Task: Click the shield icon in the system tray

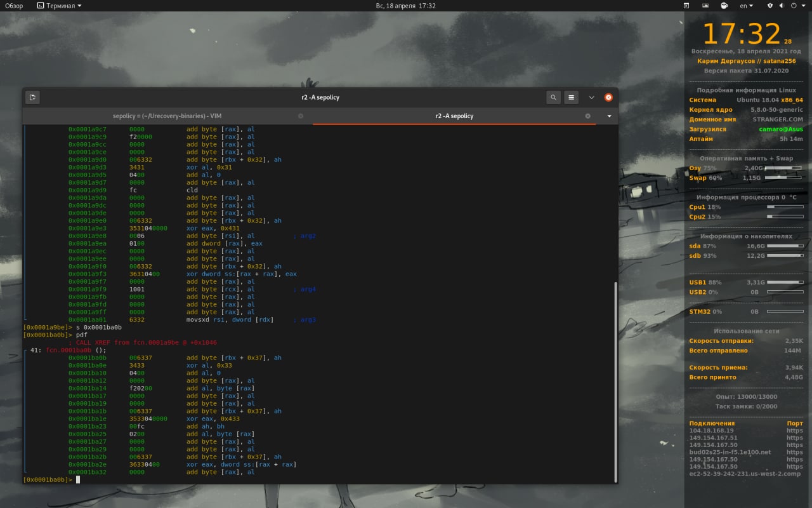Action: pyautogui.click(x=770, y=6)
